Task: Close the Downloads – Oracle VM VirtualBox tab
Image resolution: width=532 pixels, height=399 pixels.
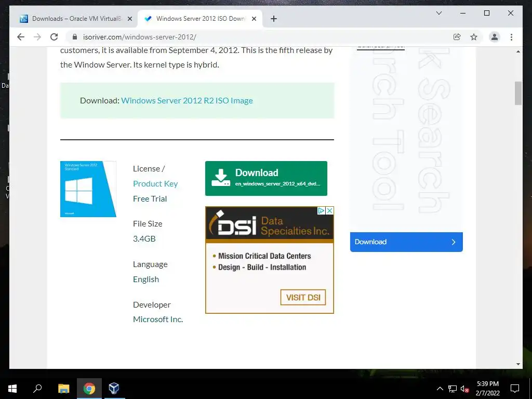Action: pos(129,19)
